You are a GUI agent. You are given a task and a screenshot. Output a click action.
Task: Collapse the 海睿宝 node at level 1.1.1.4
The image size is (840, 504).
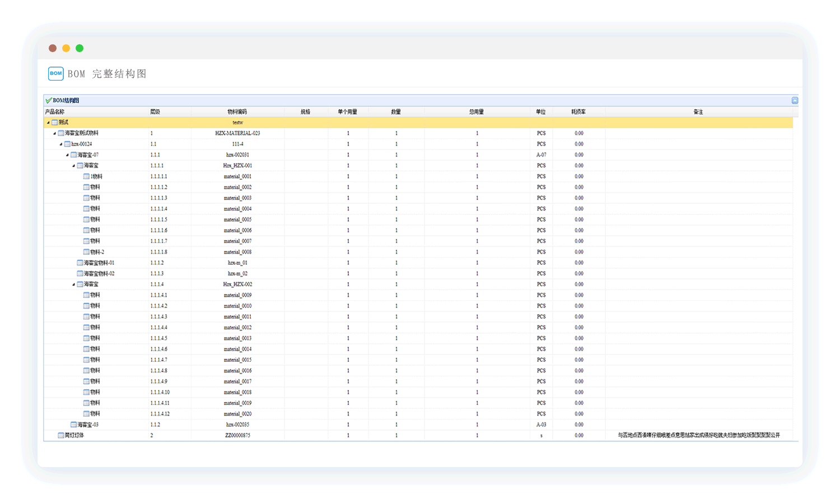(x=73, y=284)
